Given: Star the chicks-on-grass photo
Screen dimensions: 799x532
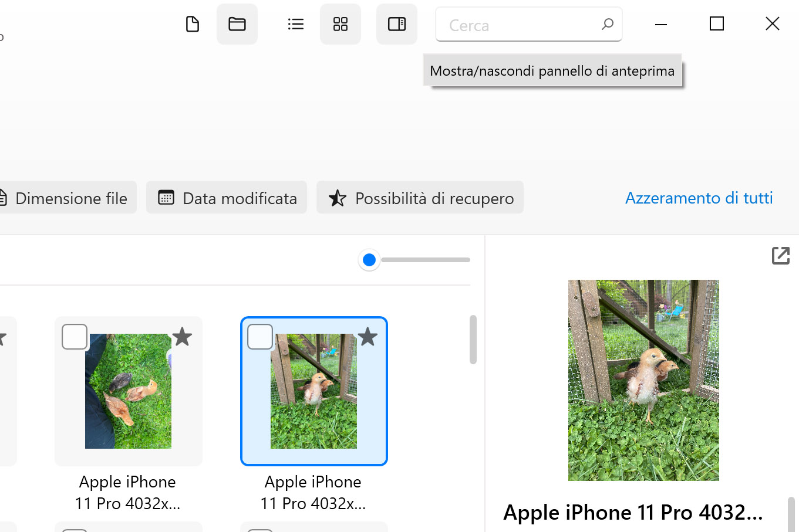Looking at the screenshot, I should [x=182, y=337].
